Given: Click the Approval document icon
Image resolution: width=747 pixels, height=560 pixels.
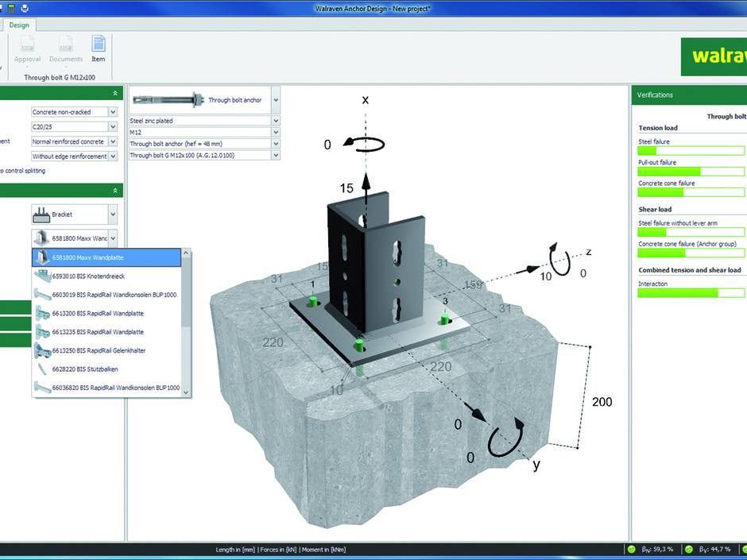Looking at the screenshot, I should point(29,44).
